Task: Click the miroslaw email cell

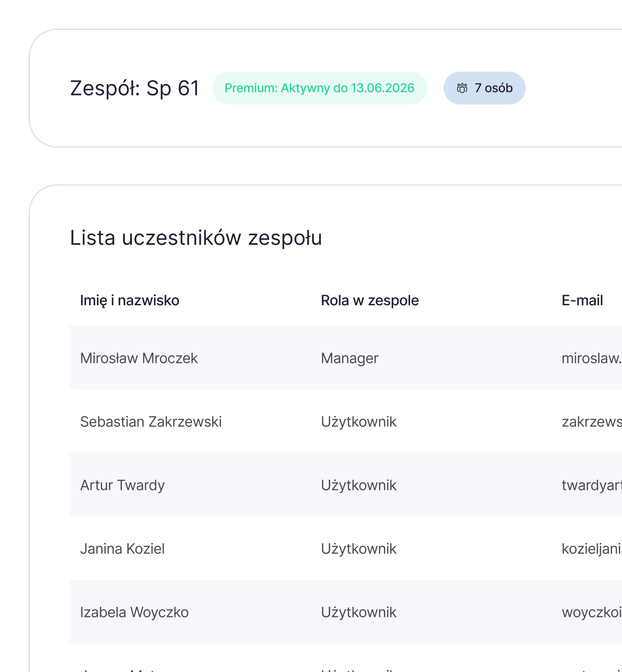Action: 592,358
